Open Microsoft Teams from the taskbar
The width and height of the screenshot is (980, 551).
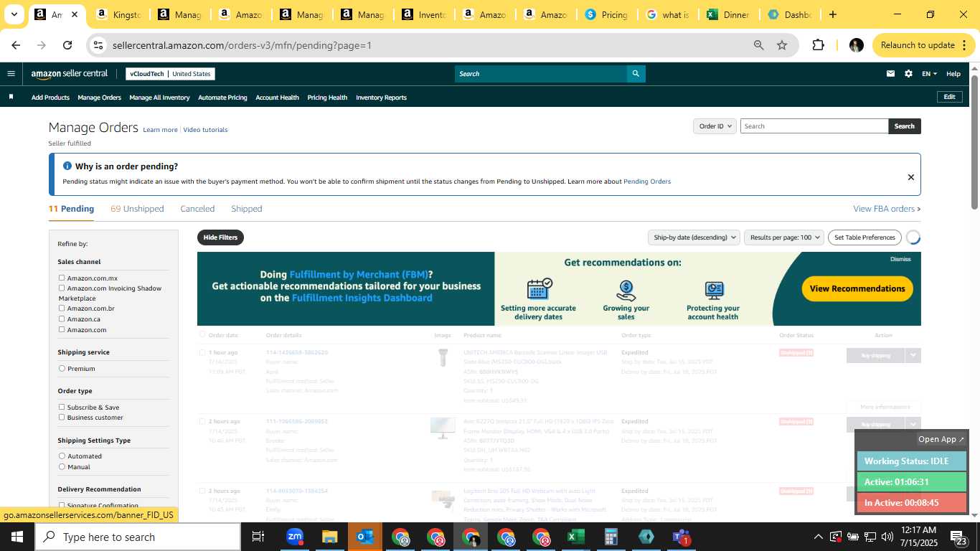[681, 537]
